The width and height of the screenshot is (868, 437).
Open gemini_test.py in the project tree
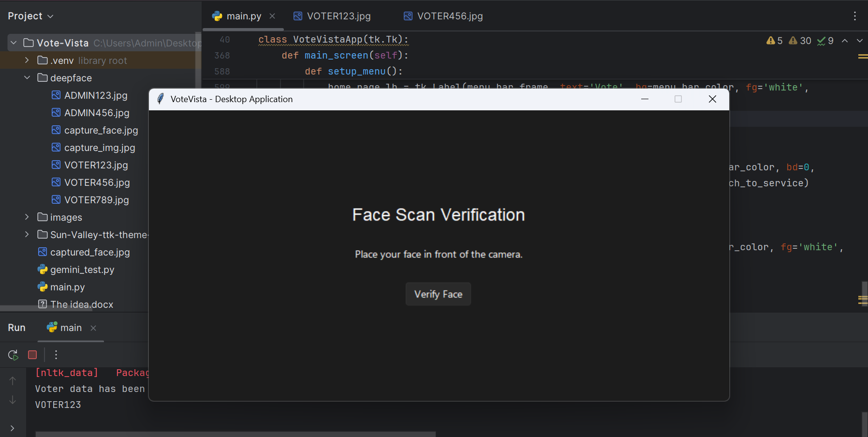tap(82, 270)
